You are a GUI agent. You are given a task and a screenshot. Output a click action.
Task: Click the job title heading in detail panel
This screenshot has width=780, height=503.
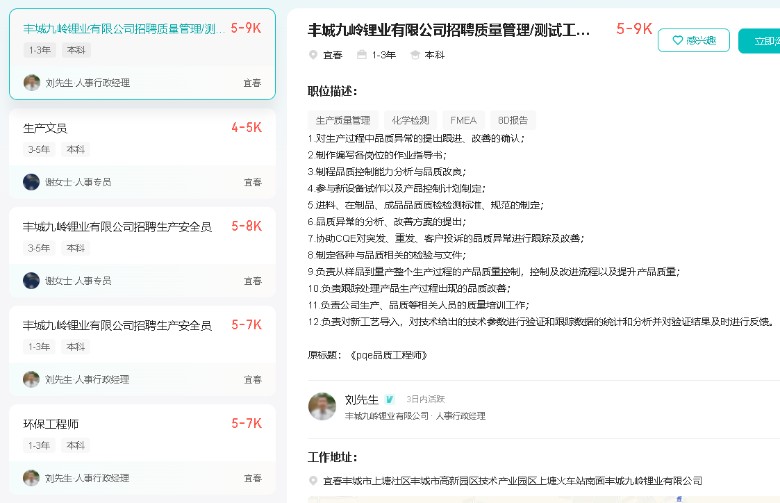(x=449, y=30)
